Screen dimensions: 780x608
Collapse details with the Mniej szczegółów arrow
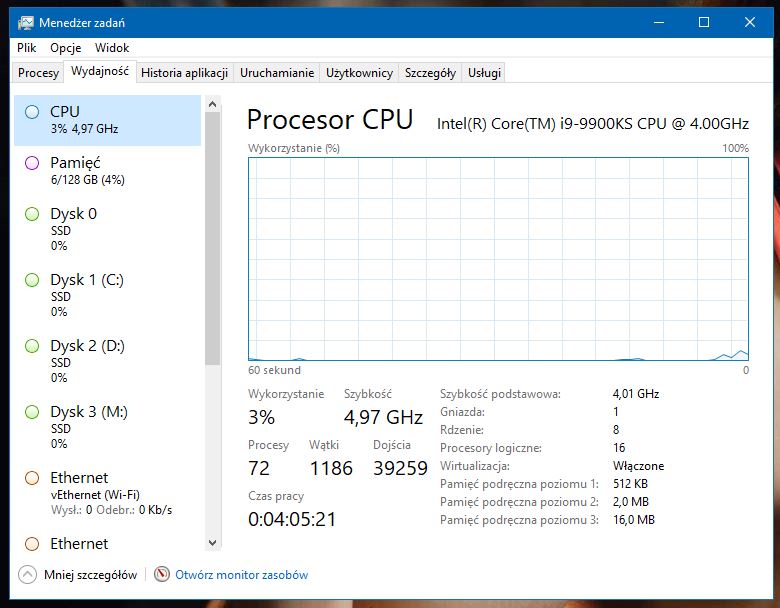pyautogui.click(x=27, y=575)
